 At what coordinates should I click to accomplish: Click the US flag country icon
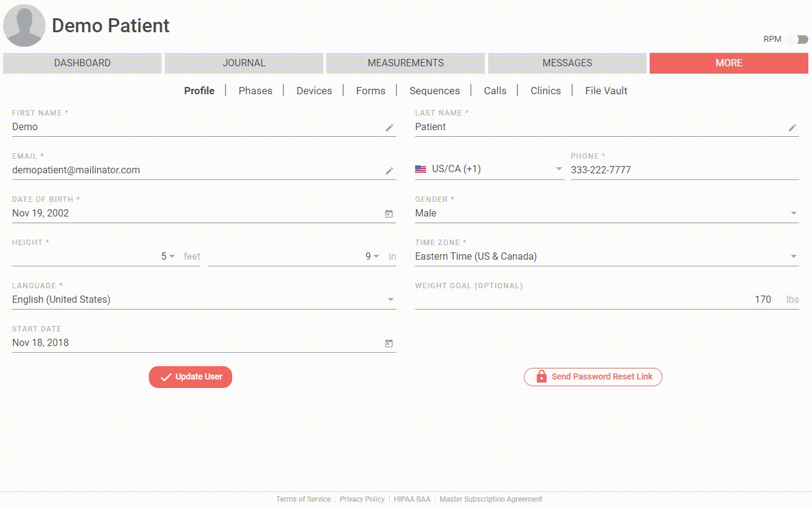(x=421, y=170)
